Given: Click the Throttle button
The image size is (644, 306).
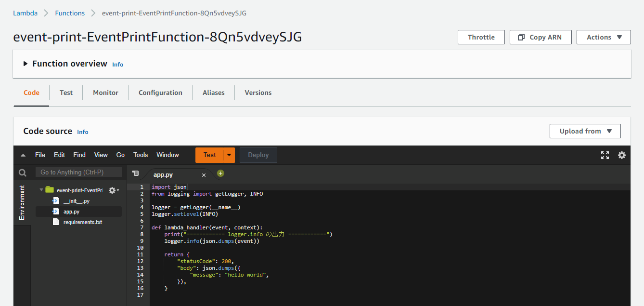Looking at the screenshot, I should 481,37.
